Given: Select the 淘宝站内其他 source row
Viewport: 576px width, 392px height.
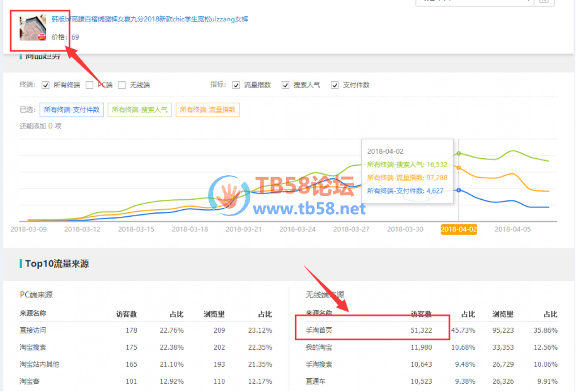Looking at the screenshot, I should [146, 364].
